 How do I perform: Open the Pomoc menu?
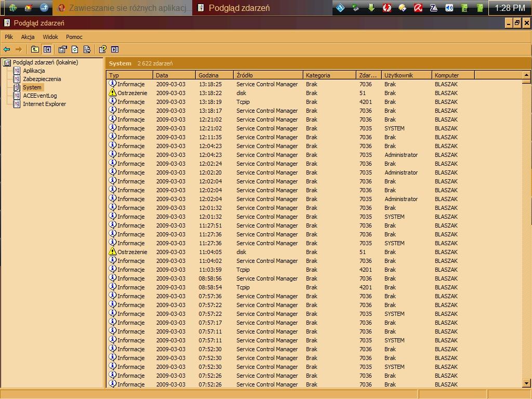click(74, 37)
